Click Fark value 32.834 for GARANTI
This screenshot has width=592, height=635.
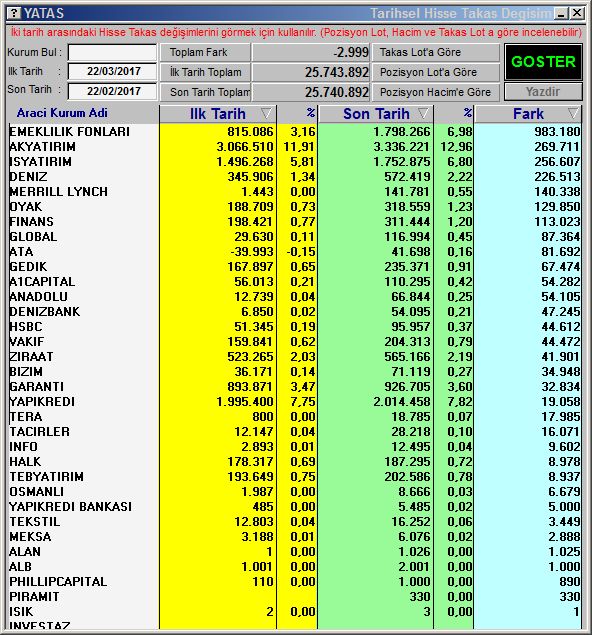(561, 386)
